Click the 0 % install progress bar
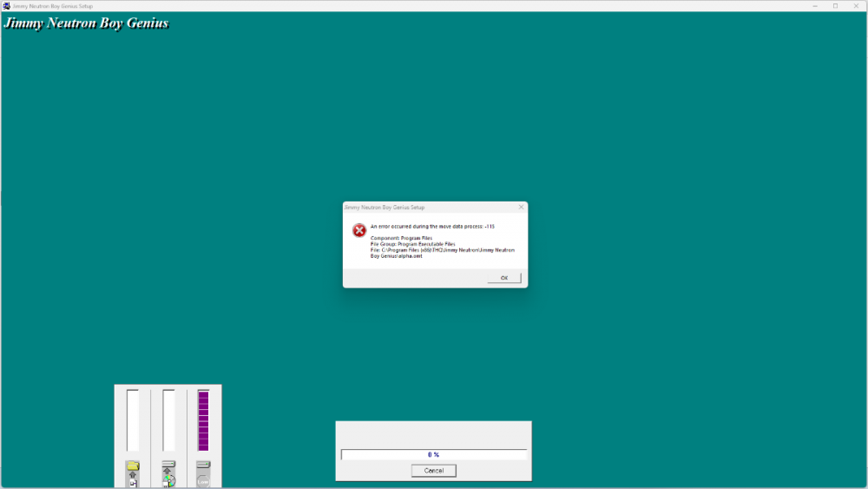This screenshot has width=868, height=489. tap(433, 454)
